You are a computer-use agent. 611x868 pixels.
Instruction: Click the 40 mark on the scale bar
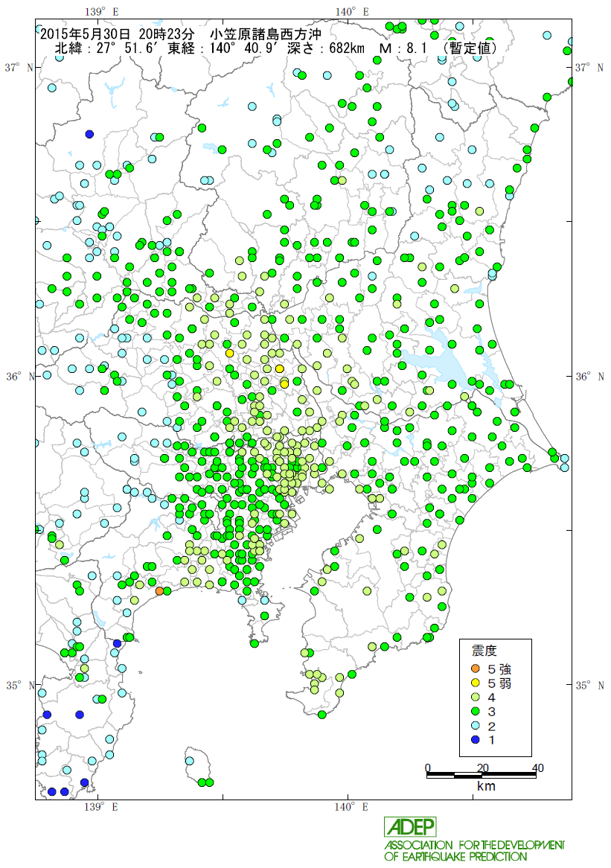(x=537, y=768)
